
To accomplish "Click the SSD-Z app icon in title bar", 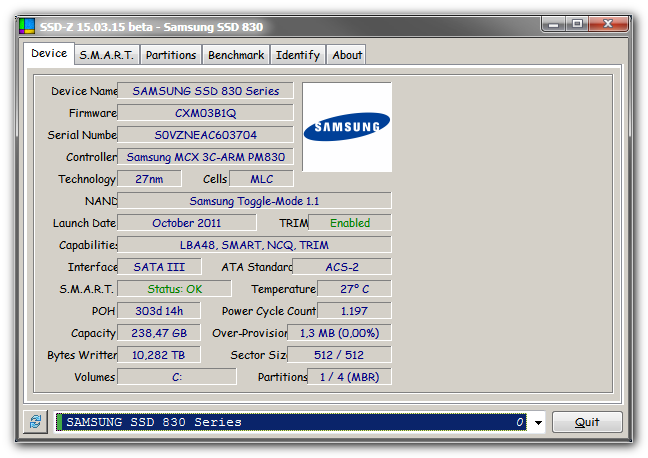I will pos(27,26).
